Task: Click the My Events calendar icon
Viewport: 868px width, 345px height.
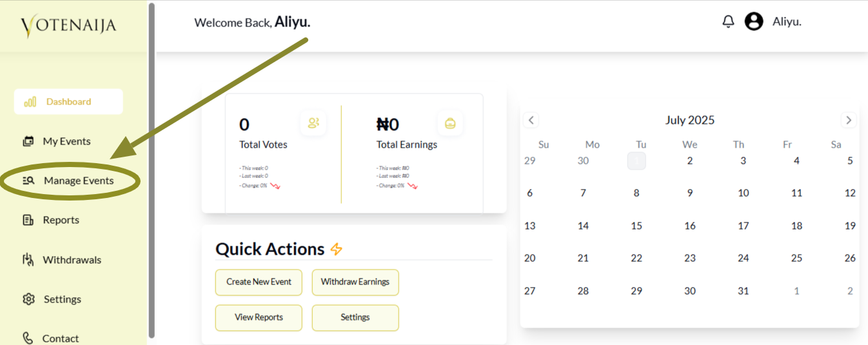Action: tap(28, 141)
